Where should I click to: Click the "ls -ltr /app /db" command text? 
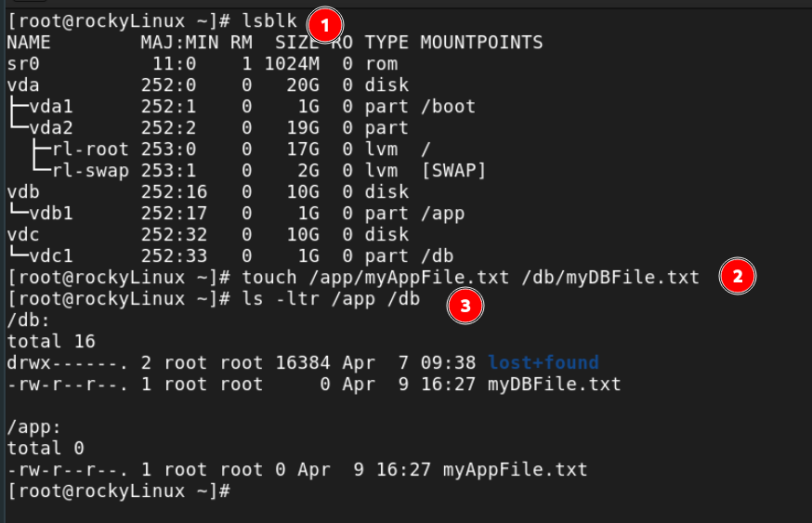[x=331, y=298]
